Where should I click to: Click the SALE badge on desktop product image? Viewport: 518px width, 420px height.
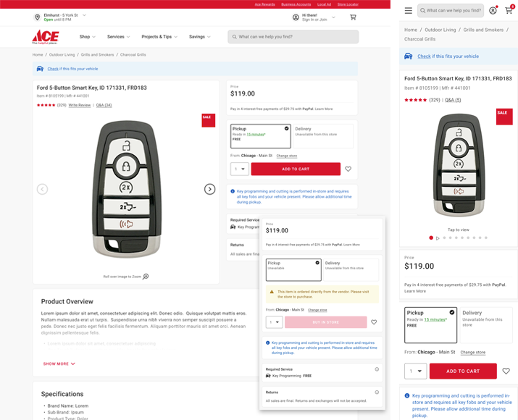click(208, 120)
